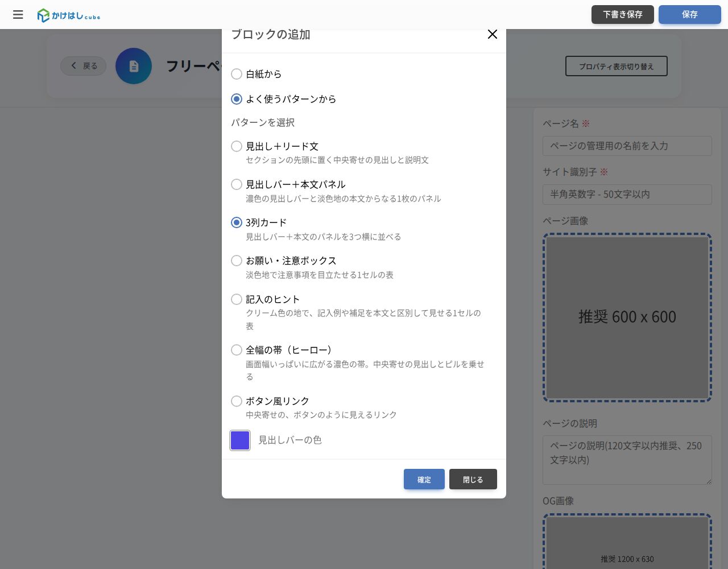Image resolution: width=728 pixels, height=569 pixels.
Task: Focus the ページ名 input field
Action: 627,146
